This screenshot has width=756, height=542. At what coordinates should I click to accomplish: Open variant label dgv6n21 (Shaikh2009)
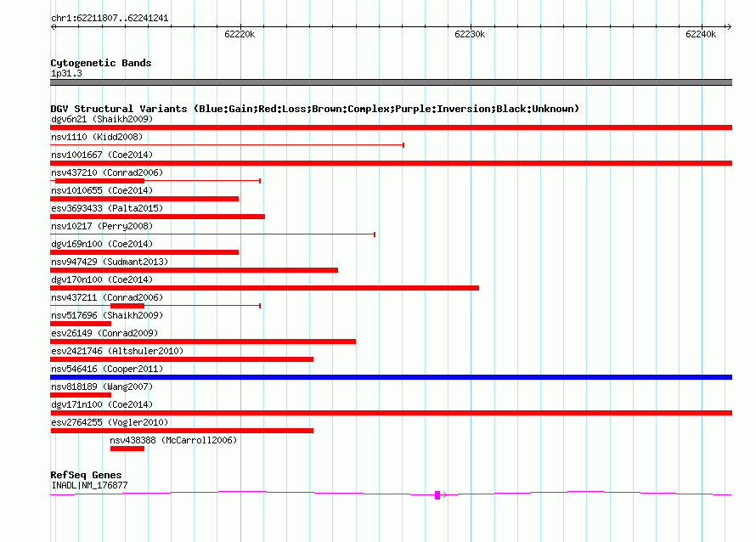[x=102, y=119]
